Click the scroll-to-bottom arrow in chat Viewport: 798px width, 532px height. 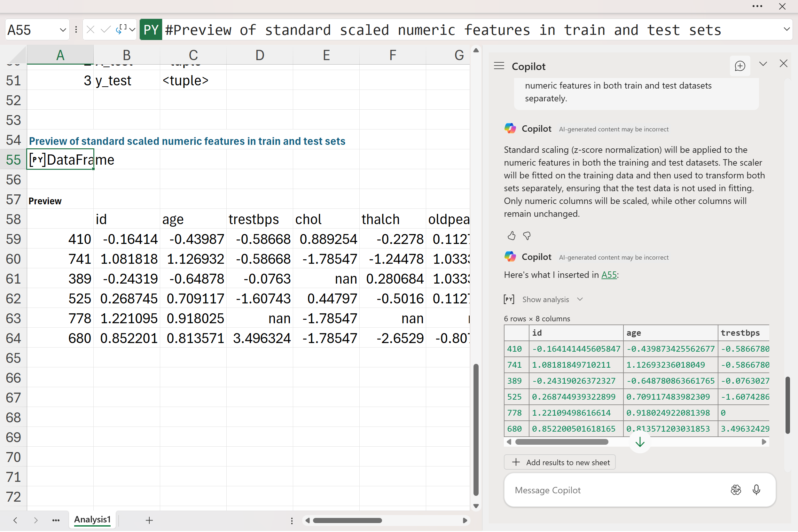coord(639,442)
